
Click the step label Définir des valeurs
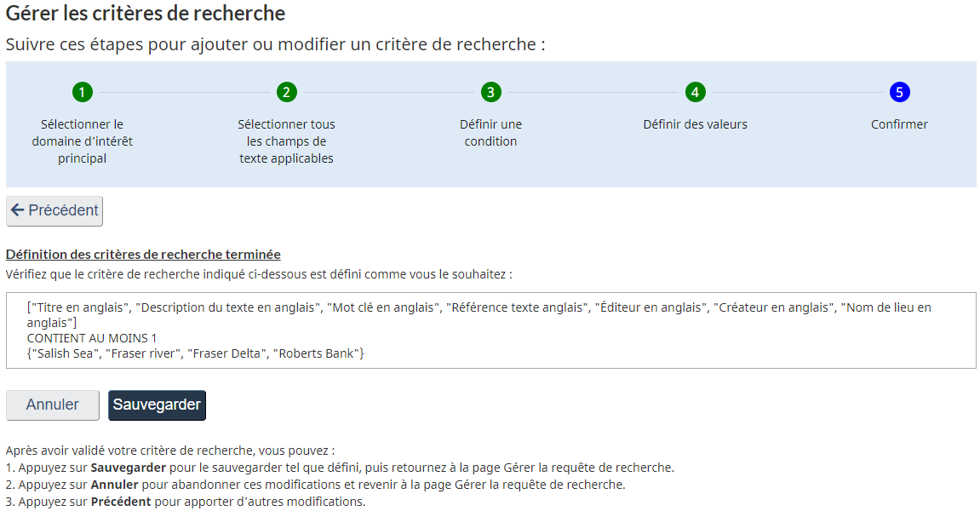(695, 123)
